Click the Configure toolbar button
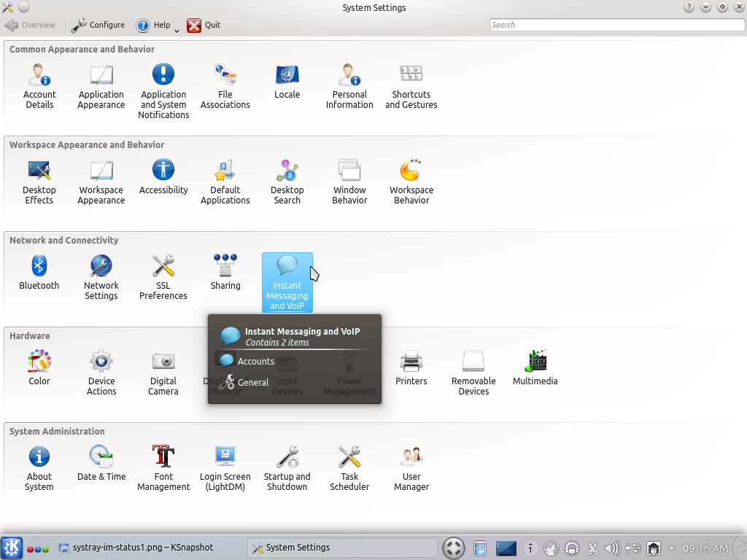The height and width of the screenshot is (560, 747). pyautogui.click(x=98, y=25)
